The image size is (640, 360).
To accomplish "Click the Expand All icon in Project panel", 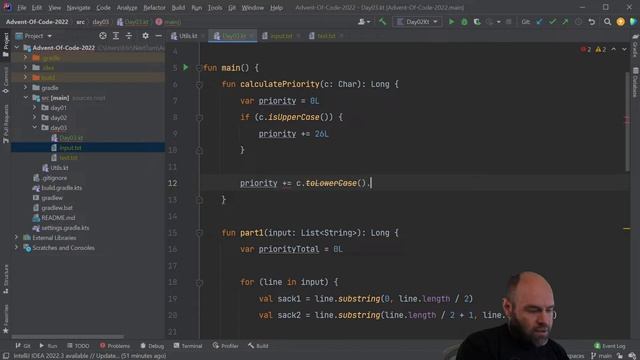I will (x=116, y=36).
